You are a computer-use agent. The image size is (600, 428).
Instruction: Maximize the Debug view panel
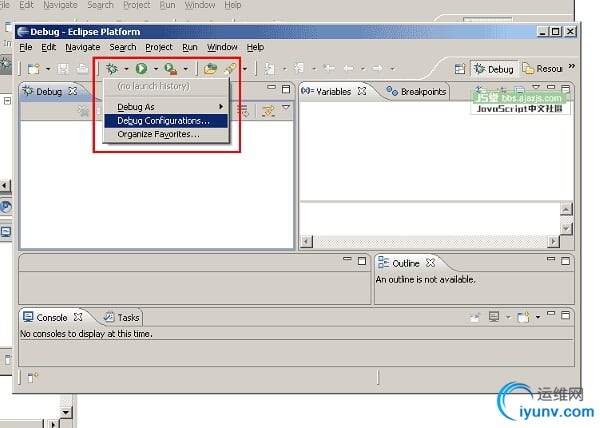pyautogui.click(x=286, y=89)
